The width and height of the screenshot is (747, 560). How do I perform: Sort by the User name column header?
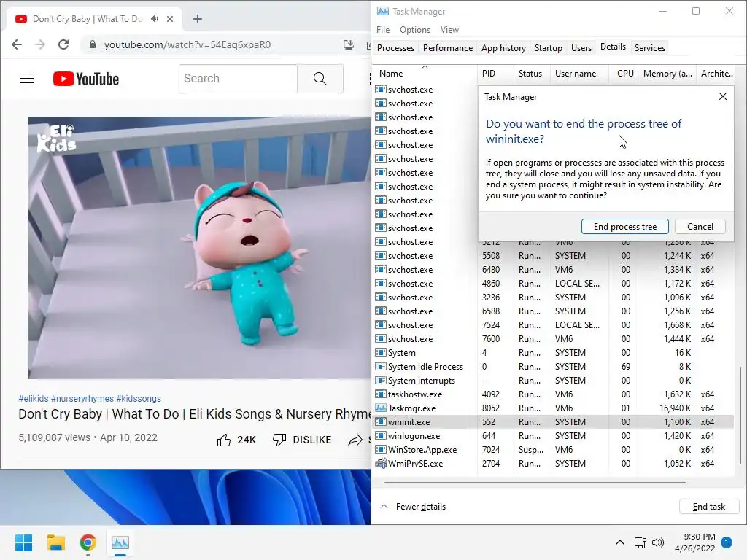pos(580,74)
